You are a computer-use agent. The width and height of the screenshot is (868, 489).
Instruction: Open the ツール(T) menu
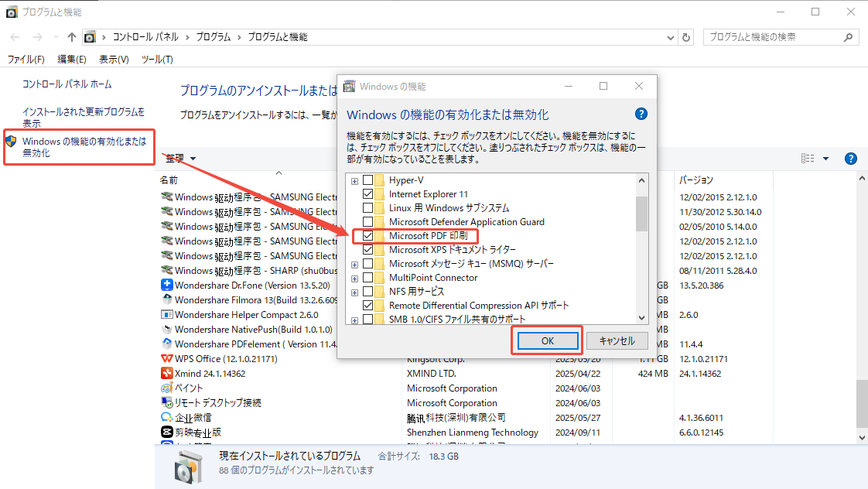point(157,60)
